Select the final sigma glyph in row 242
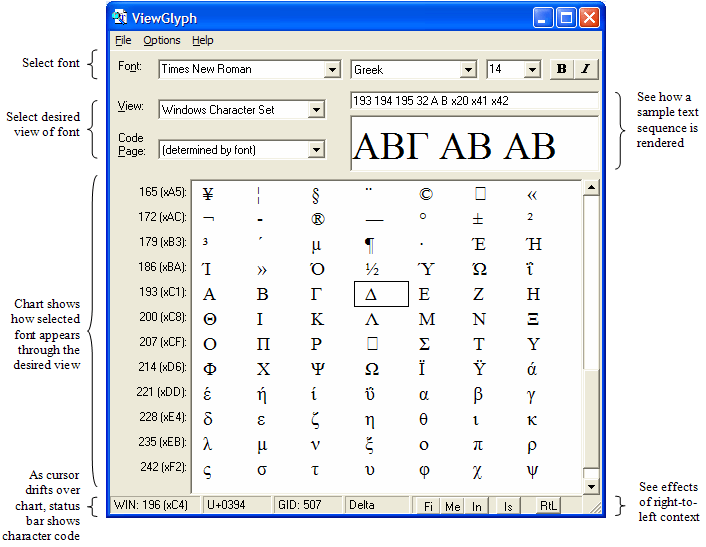 tap(207, 472)
